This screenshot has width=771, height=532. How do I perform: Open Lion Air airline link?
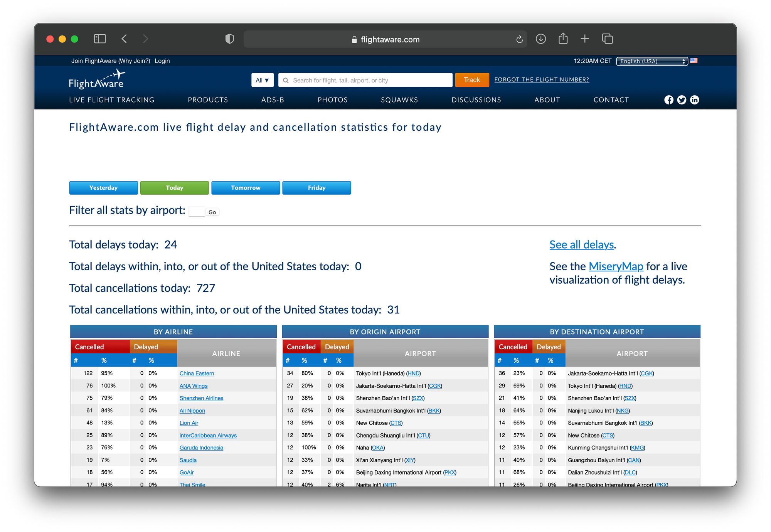(189, 423)
